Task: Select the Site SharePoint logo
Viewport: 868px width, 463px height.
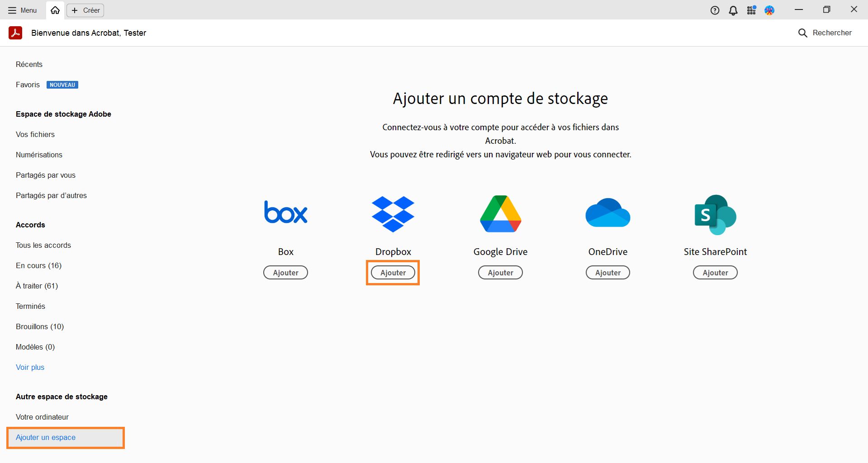Action: click(715, 214)
